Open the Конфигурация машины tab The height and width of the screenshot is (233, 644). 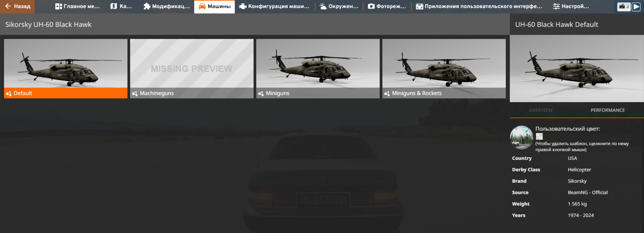click(x=274, y=6)
